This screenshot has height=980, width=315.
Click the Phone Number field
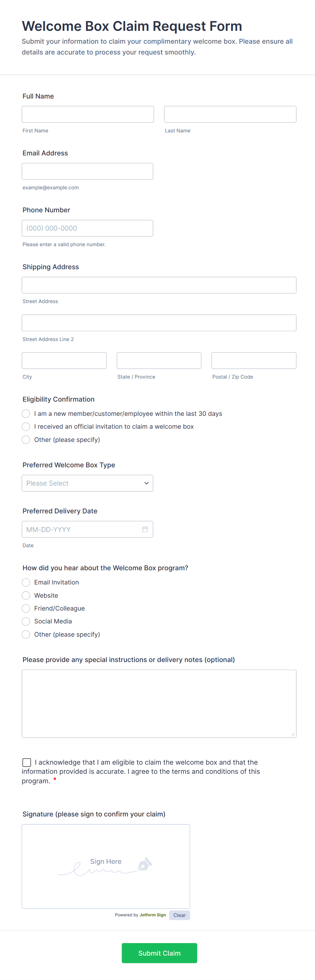(87, 228)
